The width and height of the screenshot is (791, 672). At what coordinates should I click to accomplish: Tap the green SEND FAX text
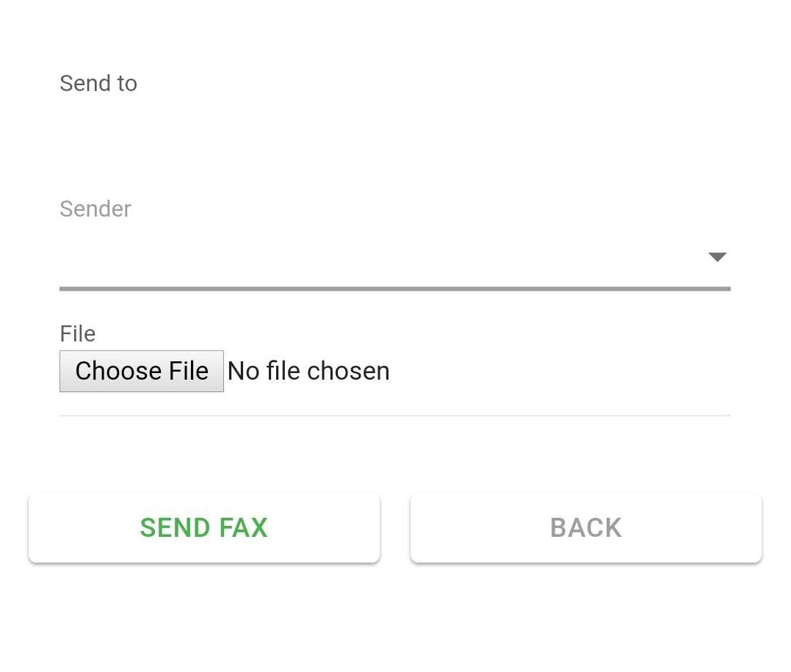tap(203, 528)
